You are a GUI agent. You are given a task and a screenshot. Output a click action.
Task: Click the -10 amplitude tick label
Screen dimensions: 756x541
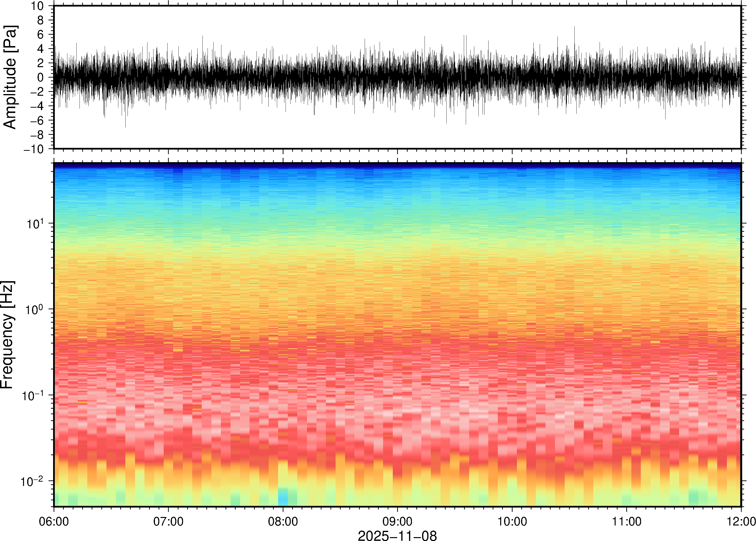[x=33, y=149]
